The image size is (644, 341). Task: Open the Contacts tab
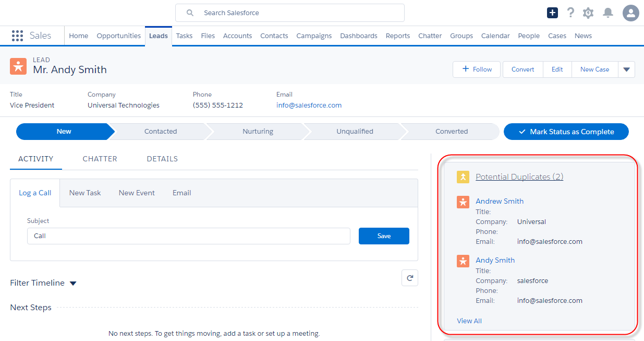click(x=274, y=36)
